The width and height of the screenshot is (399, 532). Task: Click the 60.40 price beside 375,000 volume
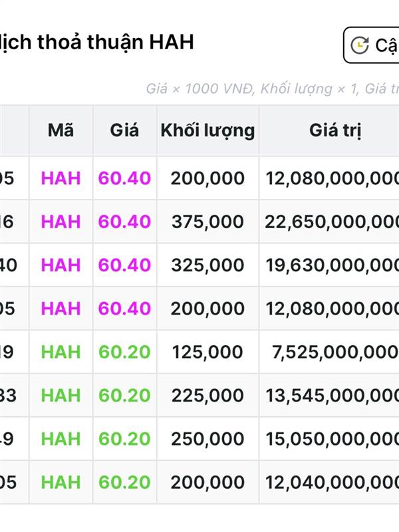click(124, 221)
